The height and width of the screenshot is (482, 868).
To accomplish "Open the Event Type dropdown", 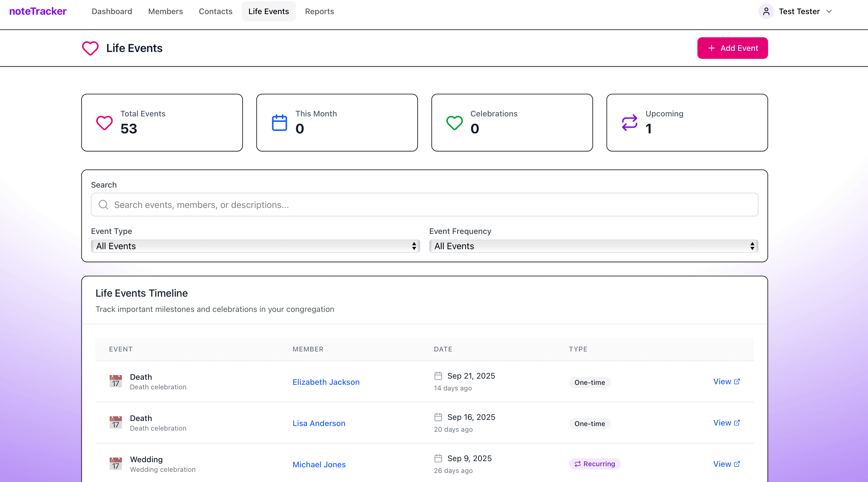I will tap(255, 246).
